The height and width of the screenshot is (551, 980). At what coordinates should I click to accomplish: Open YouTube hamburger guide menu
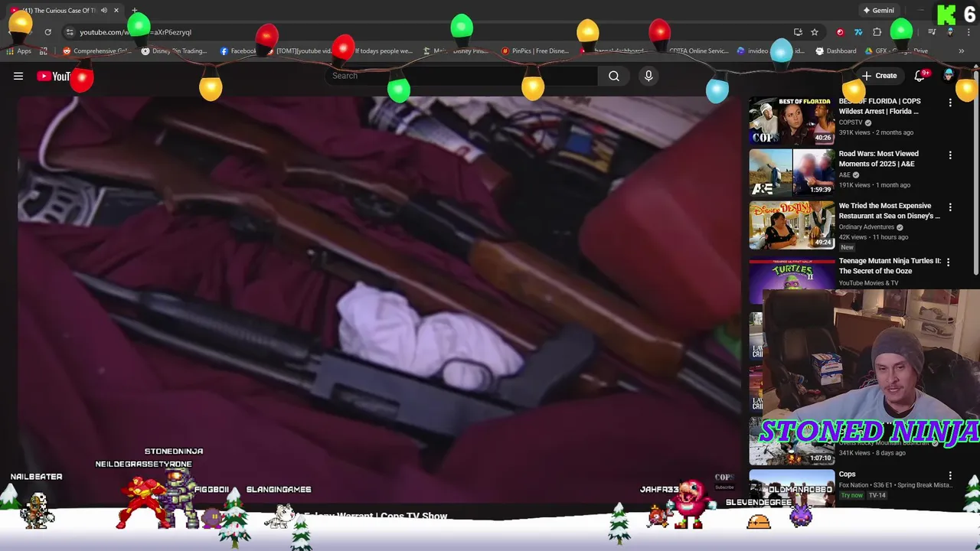(18, 76)
